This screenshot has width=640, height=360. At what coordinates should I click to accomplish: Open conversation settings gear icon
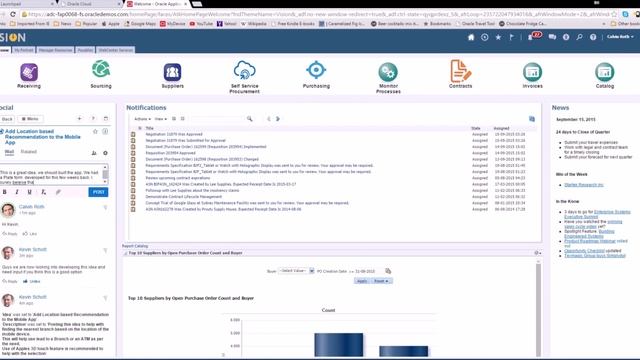(x=105, y=153)
